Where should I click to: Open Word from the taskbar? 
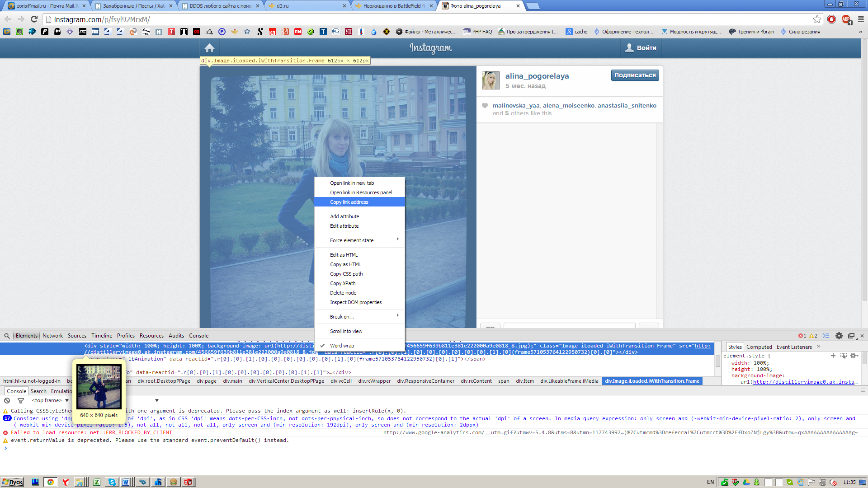pos(126,482)
